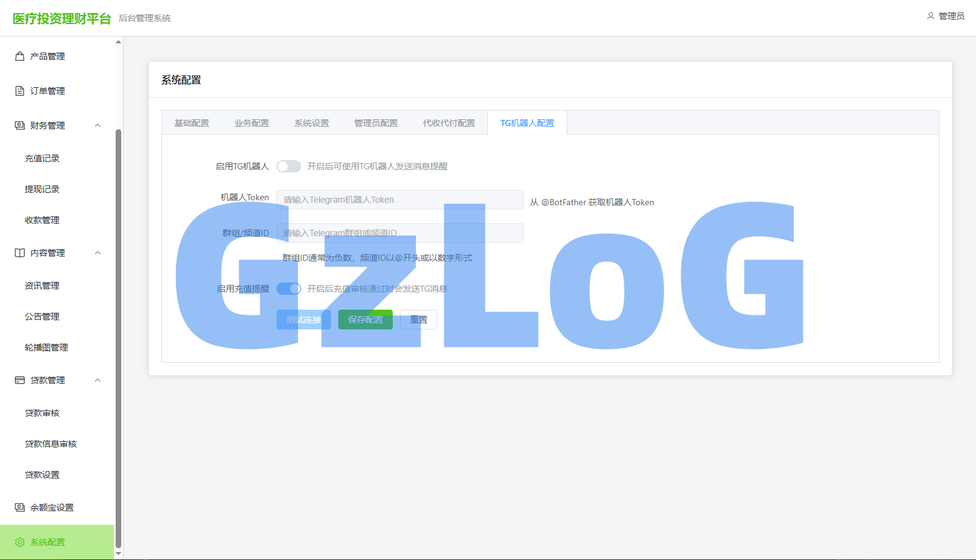This screenshot has height=560, width=976.
Task: Collapse the 贷款管理 submenu chevron
Action: pyautogui.click(x=98, y=380)
